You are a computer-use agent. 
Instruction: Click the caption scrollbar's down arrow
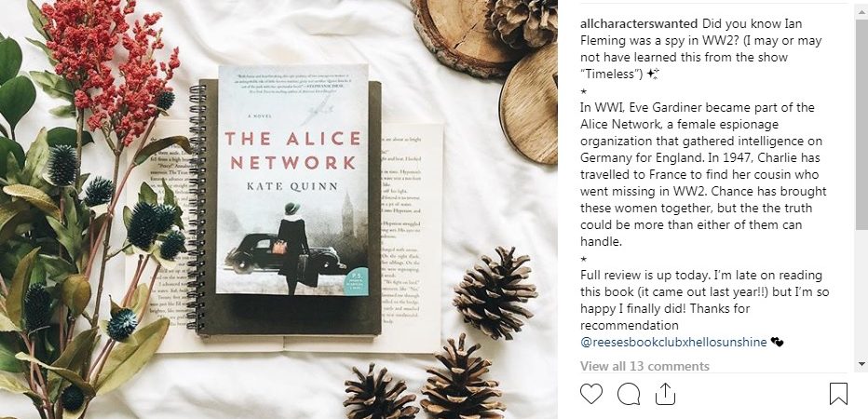(861, 364)
